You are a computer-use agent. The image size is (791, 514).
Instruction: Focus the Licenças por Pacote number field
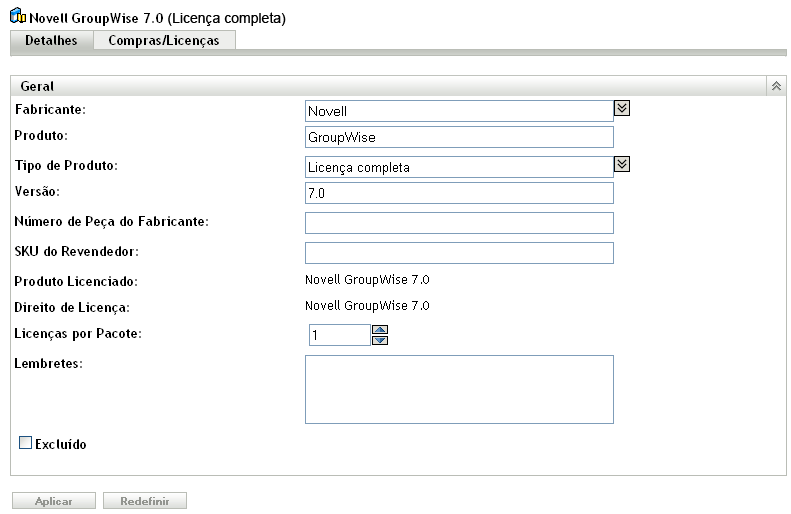pyautogui.click(x=339, y=335)
